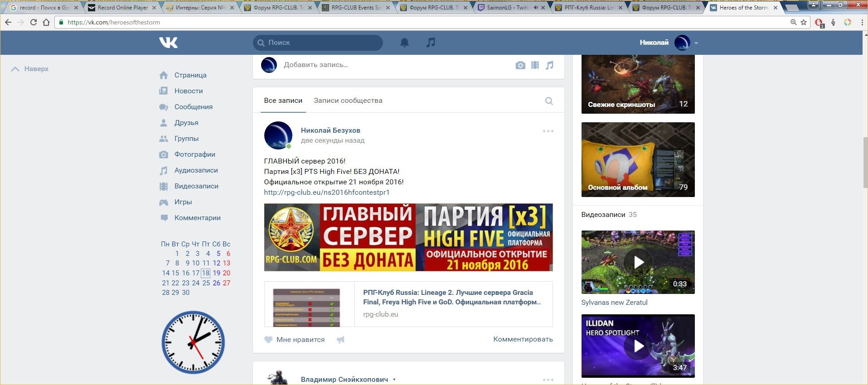
Task: Attach video via film icon in new post
Action: coord(535,65)
